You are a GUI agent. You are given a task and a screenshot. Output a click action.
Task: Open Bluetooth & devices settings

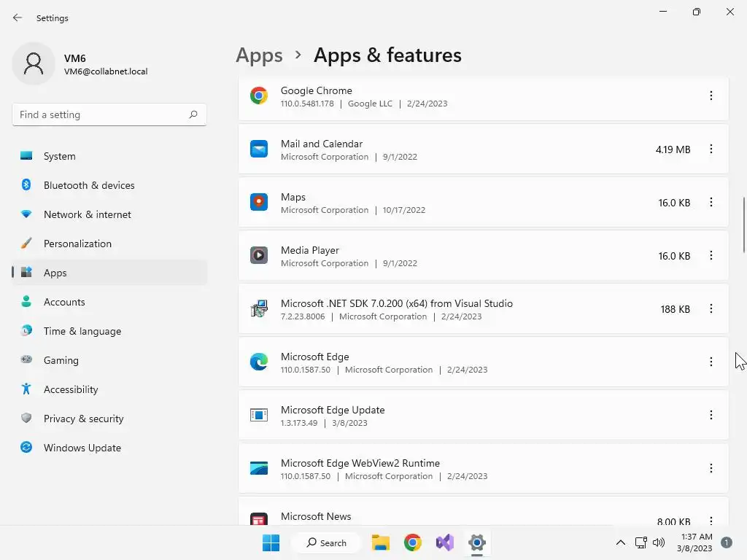click(89, 185)
